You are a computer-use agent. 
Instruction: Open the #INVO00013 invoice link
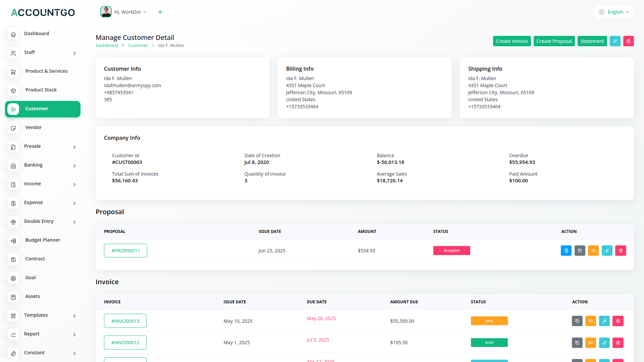[x=125, y=321]
